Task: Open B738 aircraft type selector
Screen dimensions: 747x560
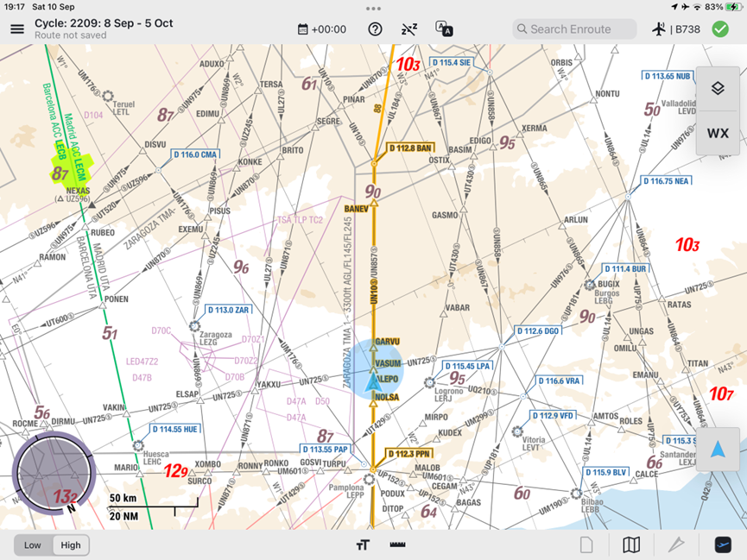Action: point(676,29)
